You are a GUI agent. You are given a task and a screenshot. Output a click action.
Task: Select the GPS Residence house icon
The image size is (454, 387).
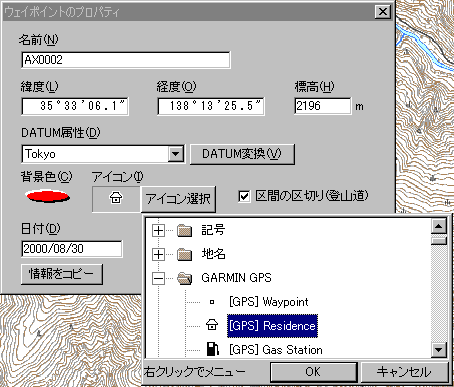(x=212, y=325)
